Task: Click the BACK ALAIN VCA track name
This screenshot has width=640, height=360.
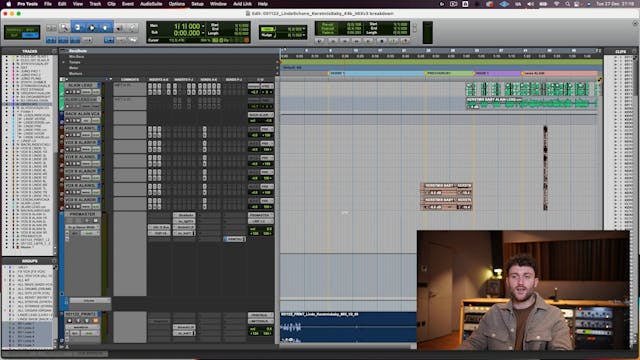Action: tap(82, 114)
